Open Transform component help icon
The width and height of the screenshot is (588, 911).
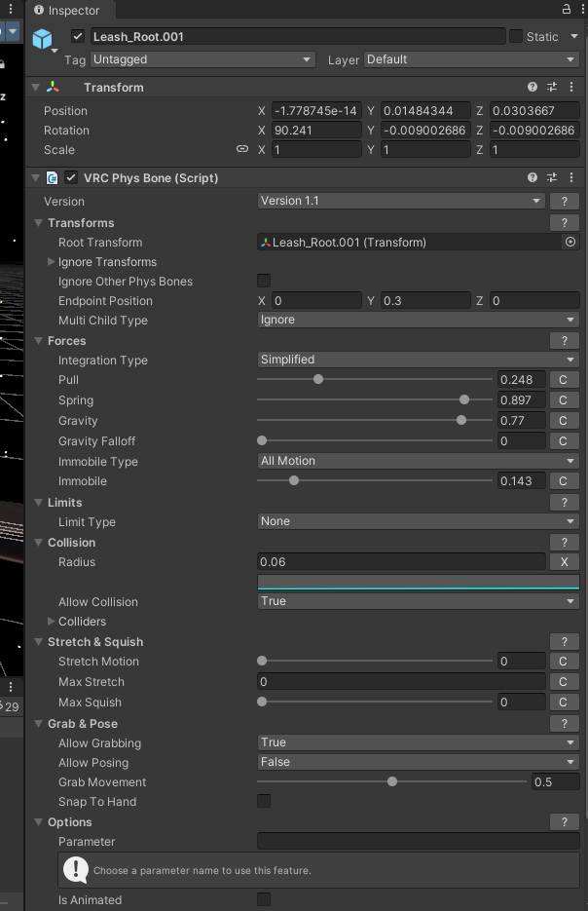(x=533, y=87)
